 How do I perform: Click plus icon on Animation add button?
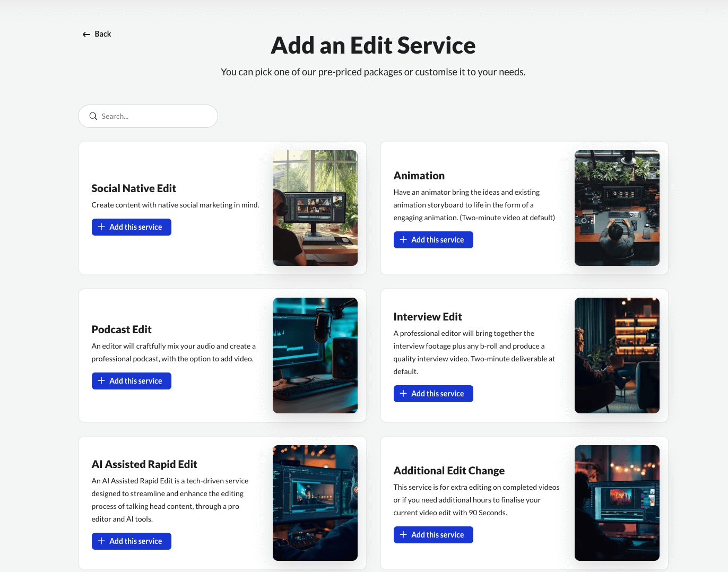tap(403, 240)
